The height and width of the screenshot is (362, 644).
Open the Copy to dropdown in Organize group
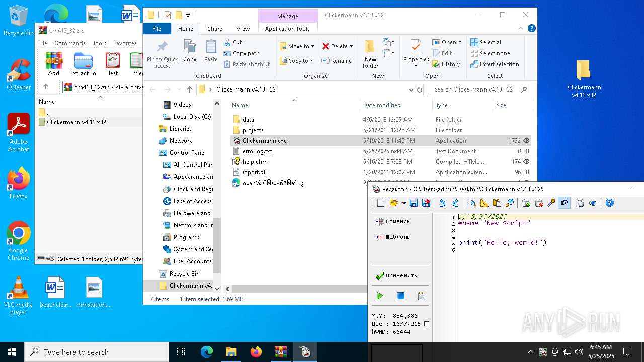[x=297, y=61]
